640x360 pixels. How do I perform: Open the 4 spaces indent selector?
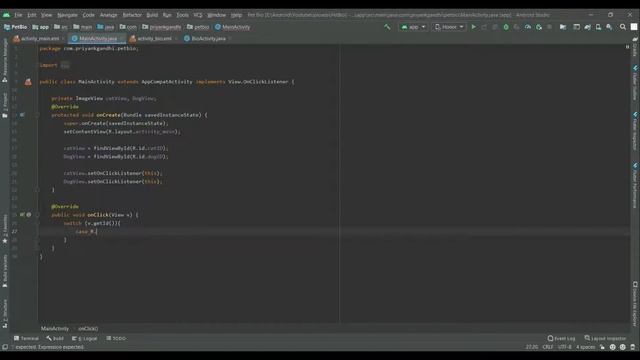585,347
